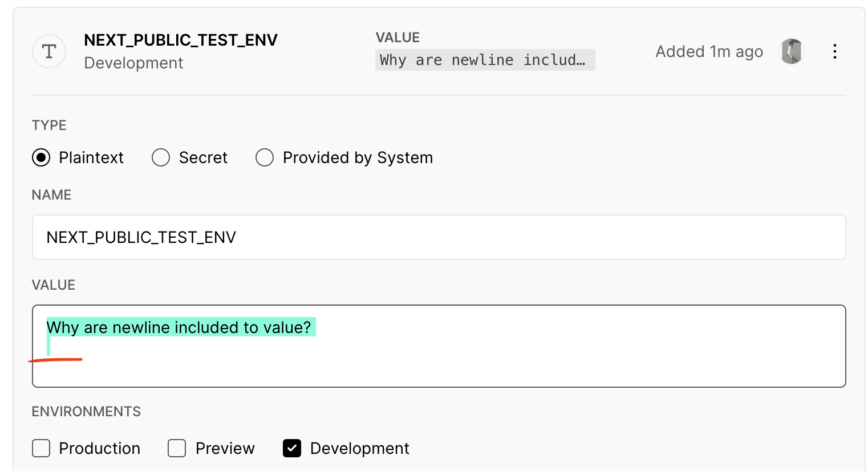
Task: Click the user avatar next to the timestamp
Action: tap(792, 51)
